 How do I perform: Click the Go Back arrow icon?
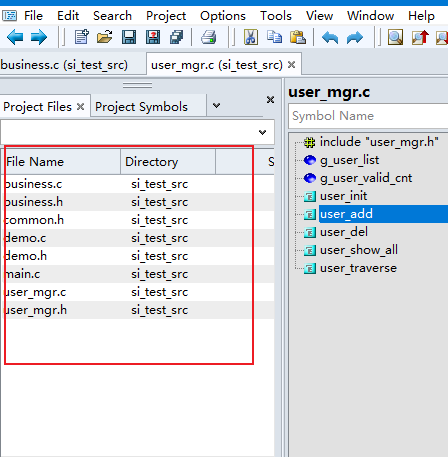pyautogui.click(x=15, y=37)
